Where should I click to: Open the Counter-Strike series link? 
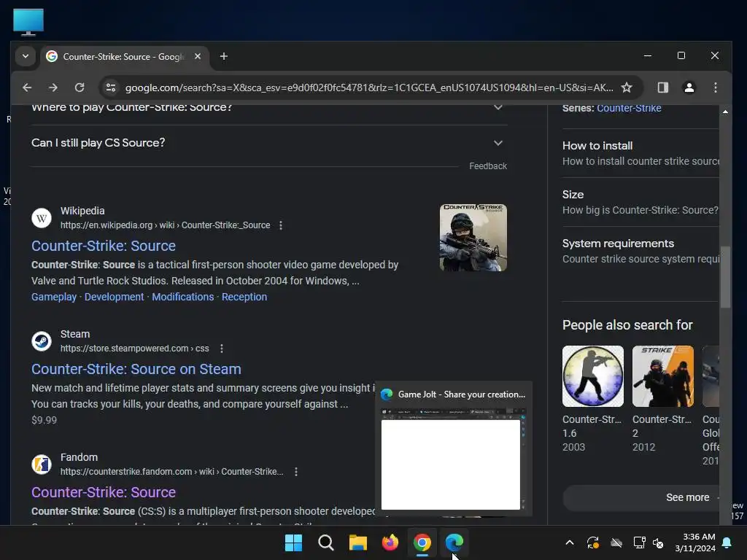coord(629,108)
